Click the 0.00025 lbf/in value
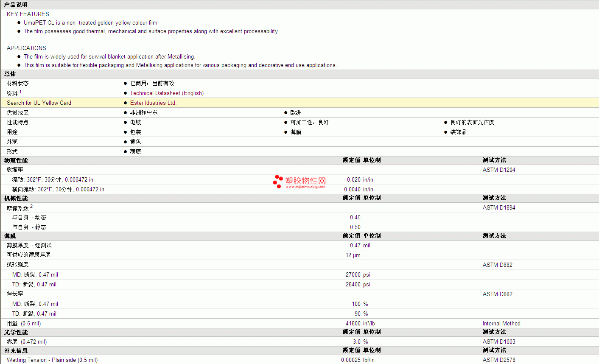599x364 pixels. 358,360
